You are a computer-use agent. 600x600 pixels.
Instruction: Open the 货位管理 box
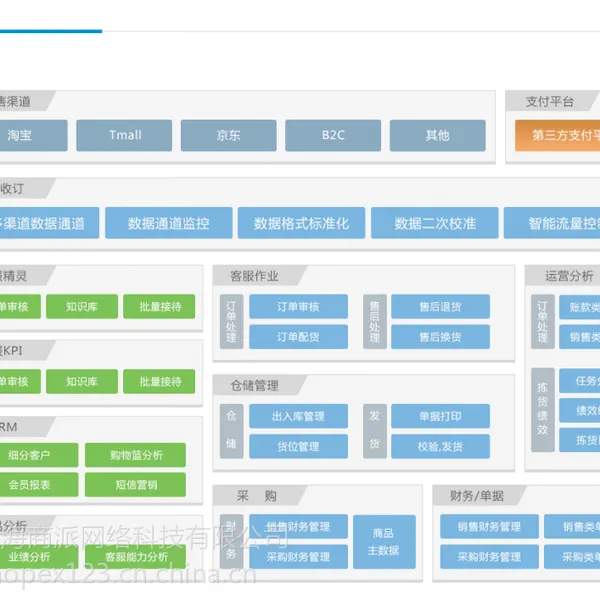[298, 446]
